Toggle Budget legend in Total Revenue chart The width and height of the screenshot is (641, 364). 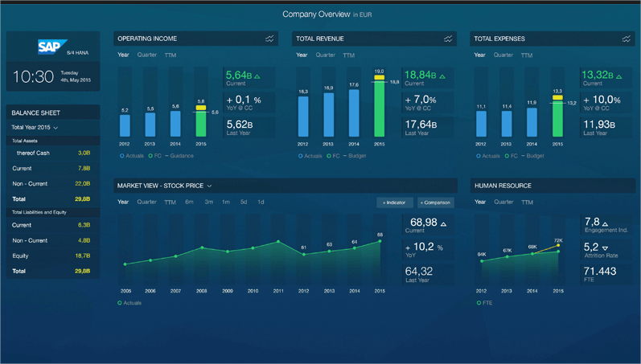coord(355,156)
